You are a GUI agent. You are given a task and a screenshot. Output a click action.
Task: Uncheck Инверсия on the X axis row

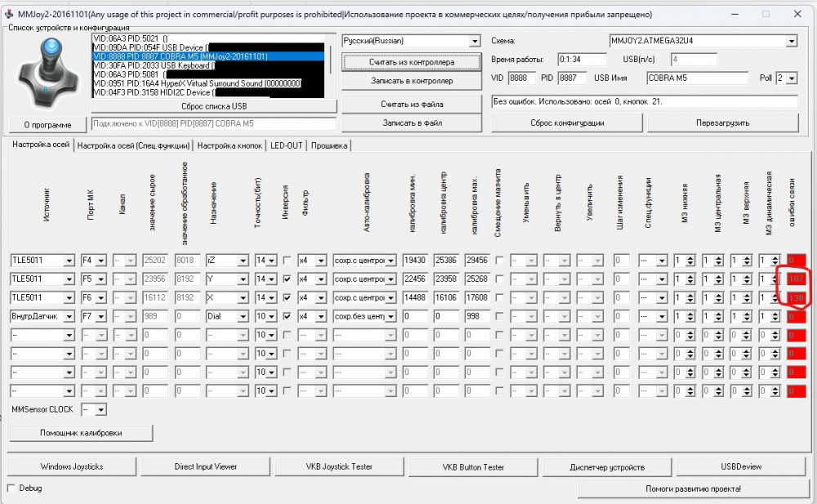286,297
